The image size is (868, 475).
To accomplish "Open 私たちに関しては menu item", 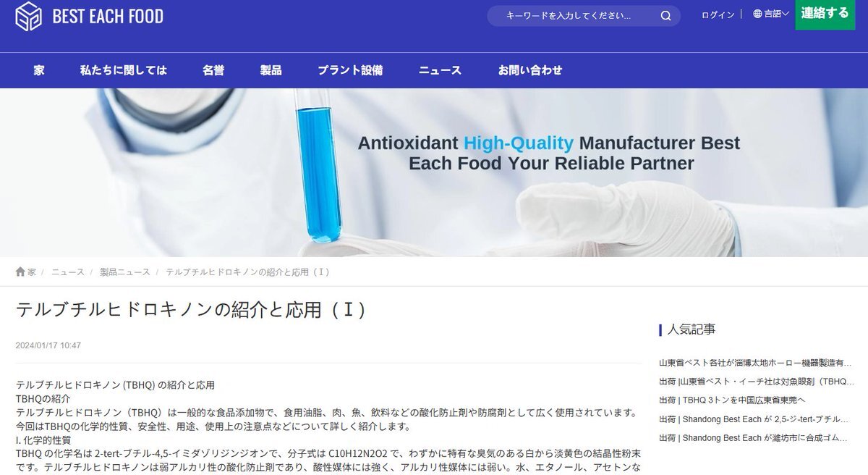I will pyautogui.click(x=124, y=70).
